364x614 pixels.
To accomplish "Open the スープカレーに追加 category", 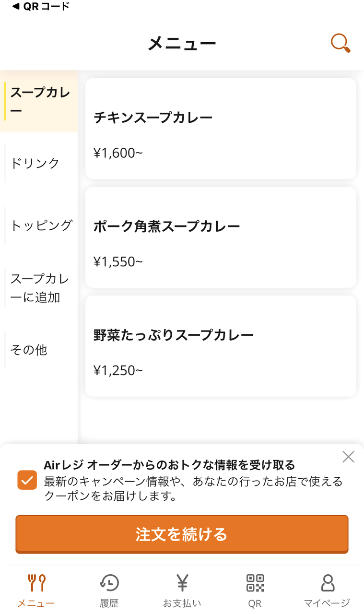I will coord(39,288).
